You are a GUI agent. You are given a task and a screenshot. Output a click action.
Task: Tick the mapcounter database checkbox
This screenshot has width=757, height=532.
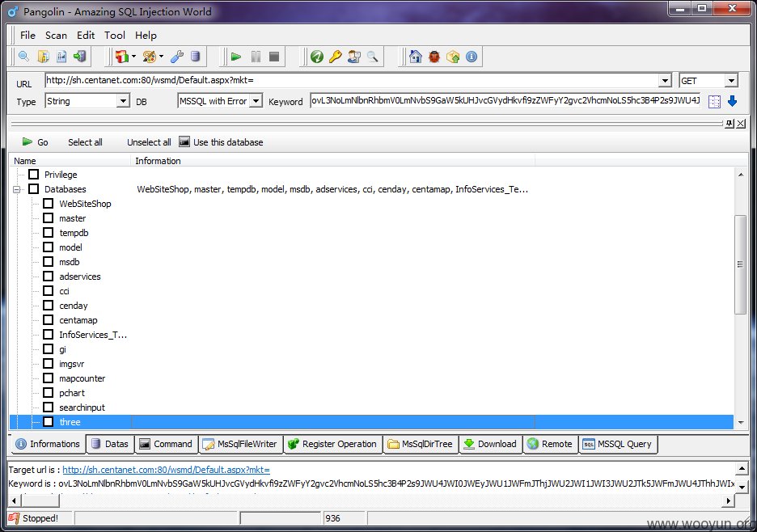tap(49, 378)
